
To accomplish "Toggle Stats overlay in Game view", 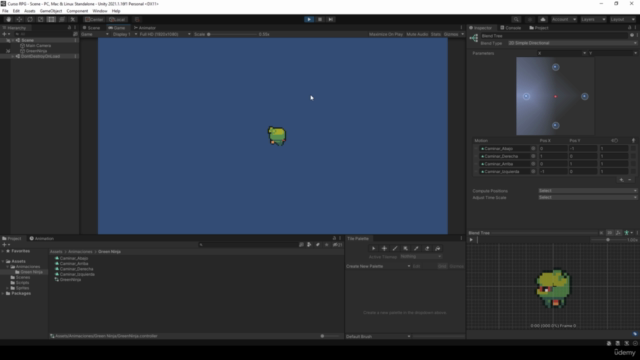I will [x=436, y=34].
